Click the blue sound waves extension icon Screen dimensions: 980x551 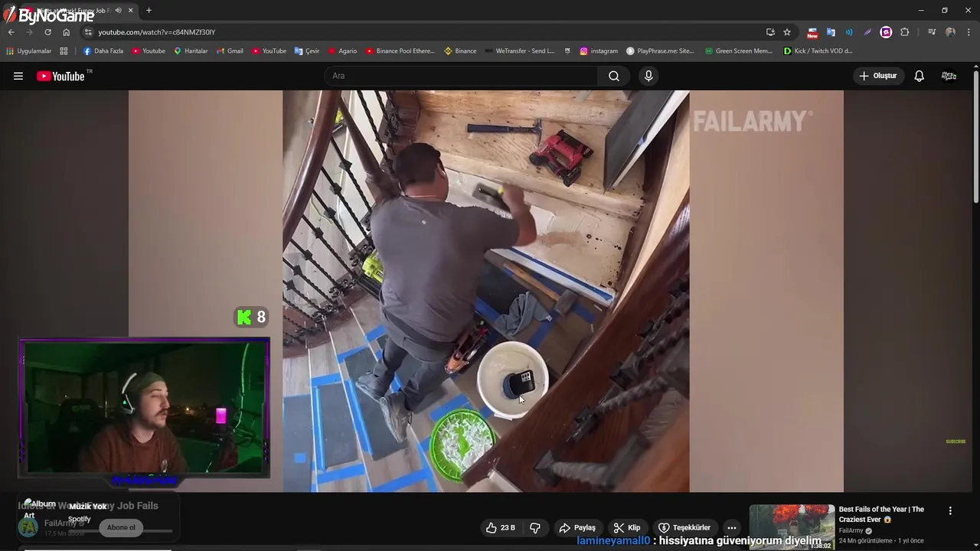point(849,32)
